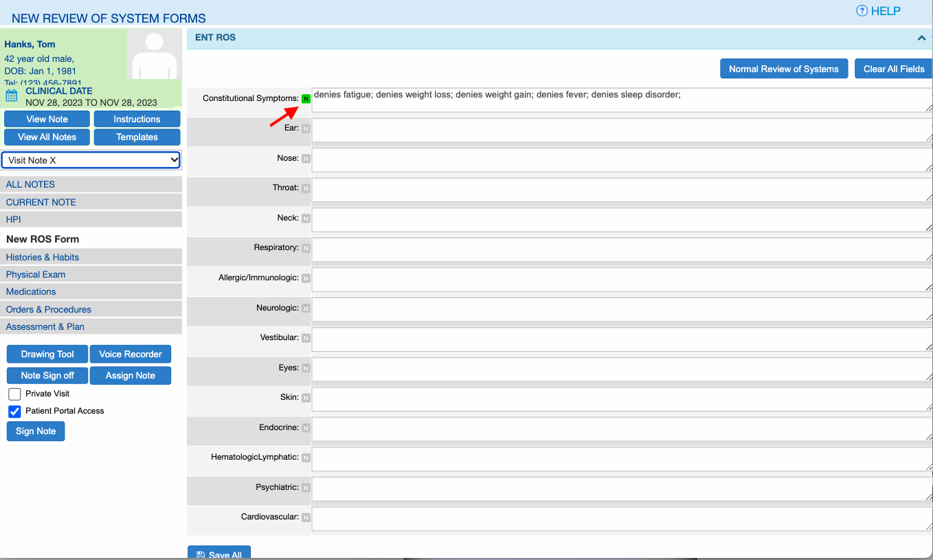Click Normal Review of Systems button
The width and height of the screenshot is (933, 560).
coord(783,69)
